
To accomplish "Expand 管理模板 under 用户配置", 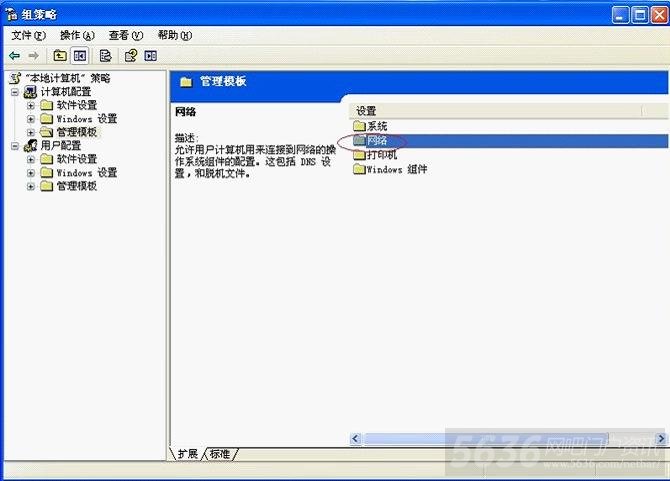I will pyautogui.click(x=31, y=186).
